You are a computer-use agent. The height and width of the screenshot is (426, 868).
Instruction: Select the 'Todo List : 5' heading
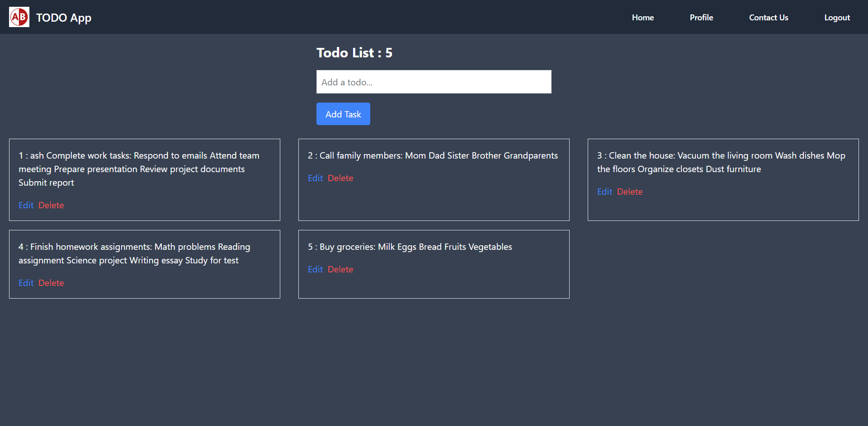[x=354, y=53]
